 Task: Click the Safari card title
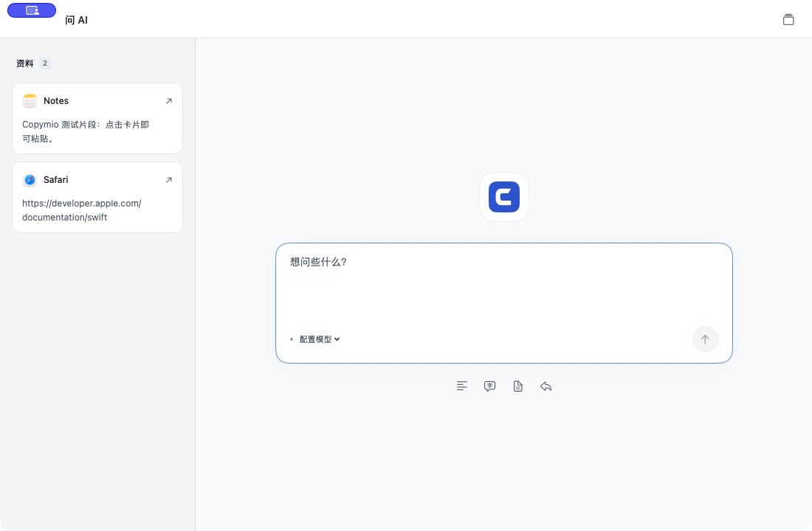[56, 180]
